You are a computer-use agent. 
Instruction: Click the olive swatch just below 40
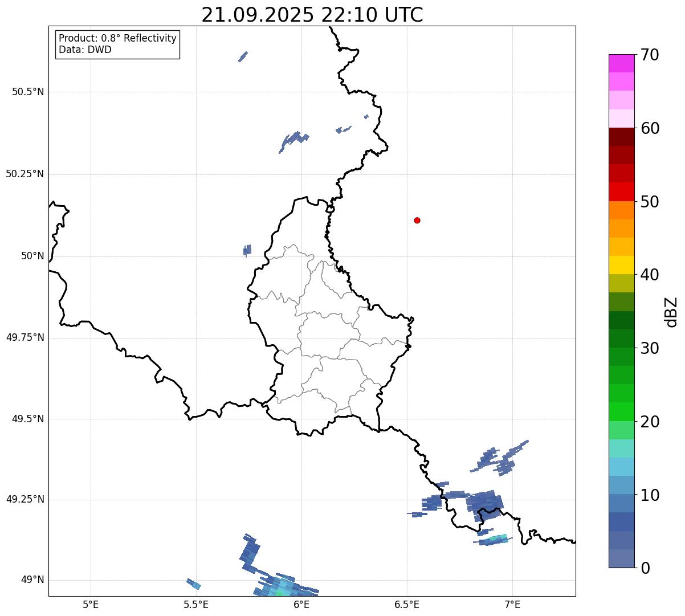coord(622,284)
